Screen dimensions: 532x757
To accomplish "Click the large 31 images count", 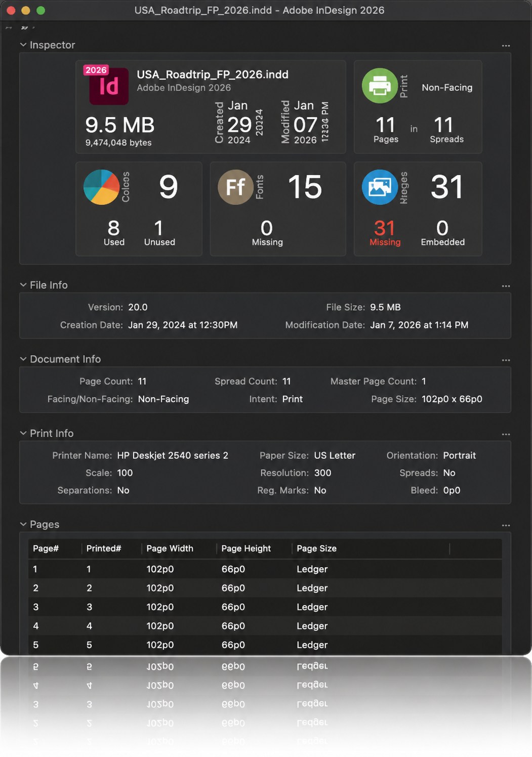I will tap(447, 187).
